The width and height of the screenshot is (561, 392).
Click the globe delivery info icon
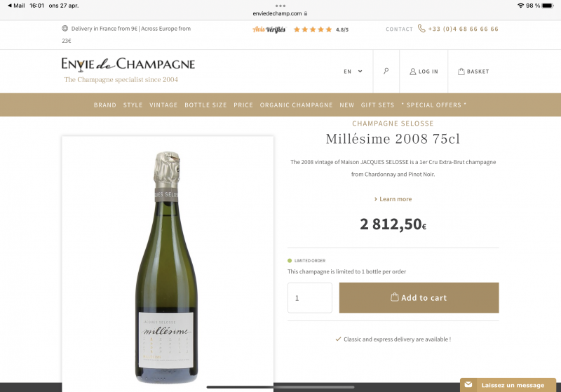click(65, 29)
